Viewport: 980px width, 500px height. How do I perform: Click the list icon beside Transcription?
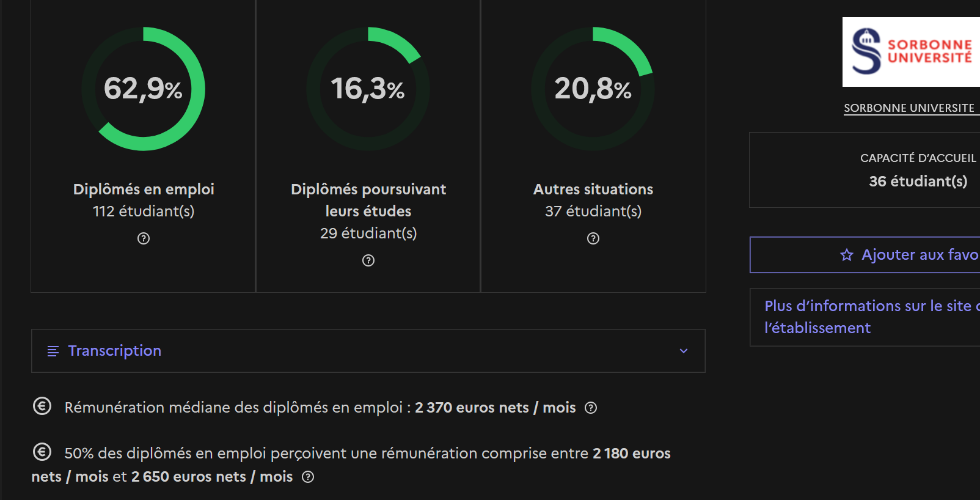click(x=53, y=351)
